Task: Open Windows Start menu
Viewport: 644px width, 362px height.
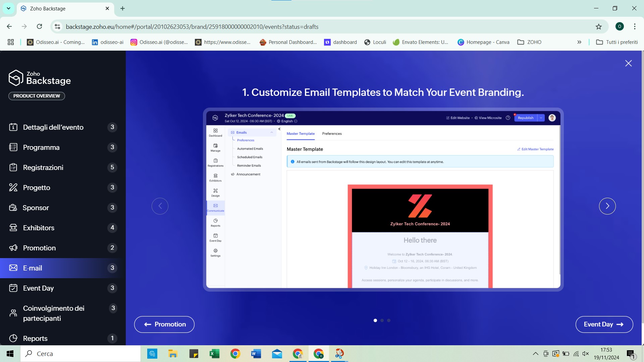Action: tap(10, 354)
